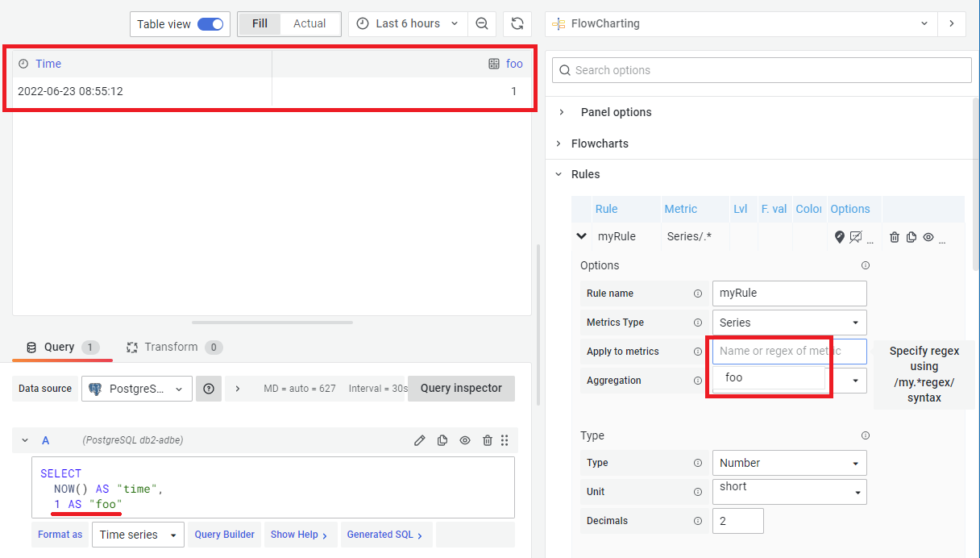
Task: Open the Format as Time series dropdown
Action: pyautogui.click(x=138, y=535)
